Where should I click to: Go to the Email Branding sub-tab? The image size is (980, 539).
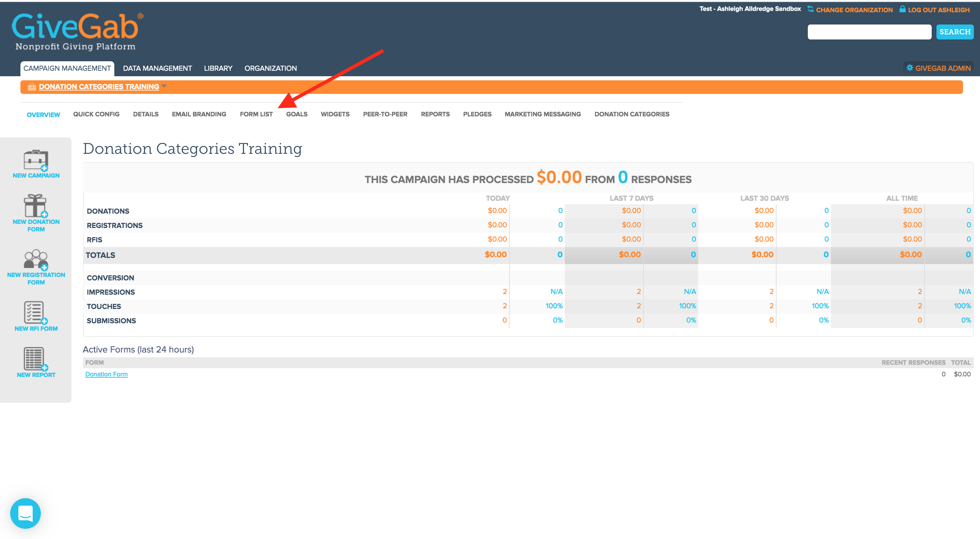pos(199,114)
